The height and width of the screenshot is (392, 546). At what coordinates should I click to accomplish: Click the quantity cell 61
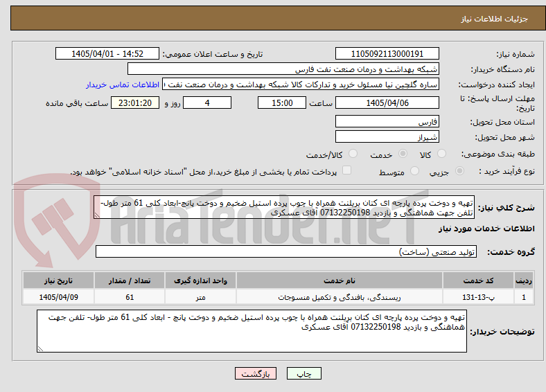[130, 297]
